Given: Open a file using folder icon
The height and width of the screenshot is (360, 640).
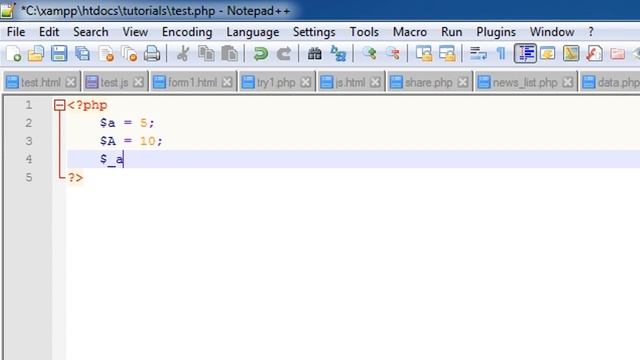Looking at the screenshot, I should 36,54.
